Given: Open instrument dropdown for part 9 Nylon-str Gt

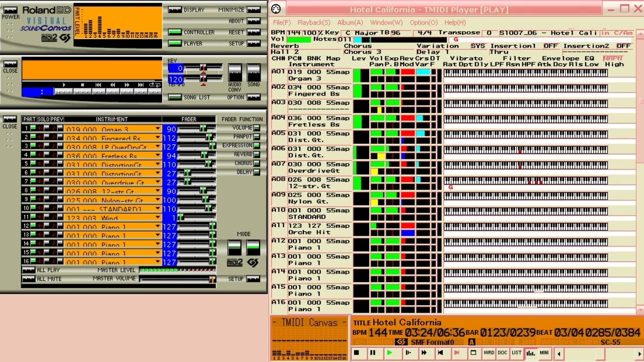Looking at the screenshot, I should pos(157,200).
